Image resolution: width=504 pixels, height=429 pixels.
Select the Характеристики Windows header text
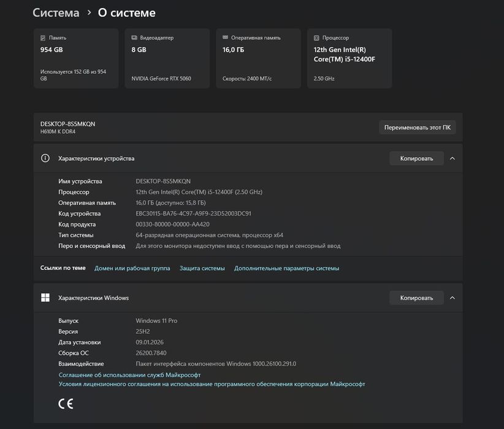click(x=94, y=298)
